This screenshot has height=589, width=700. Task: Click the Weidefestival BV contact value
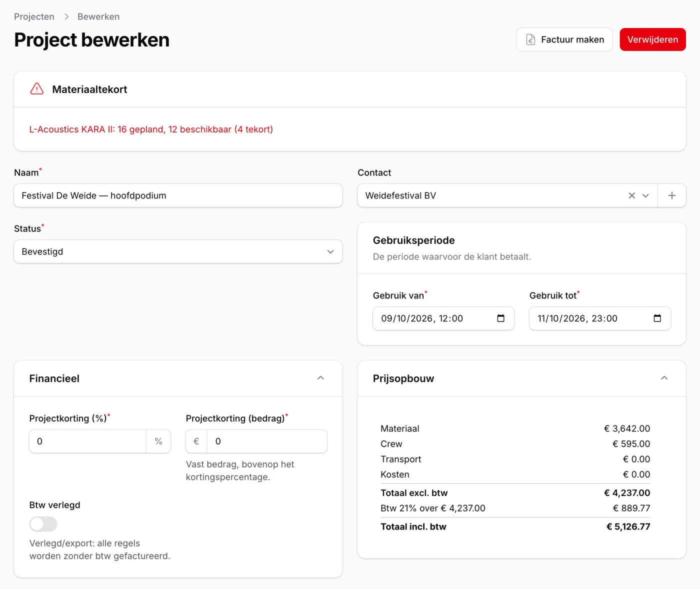[x=400, y=195]
